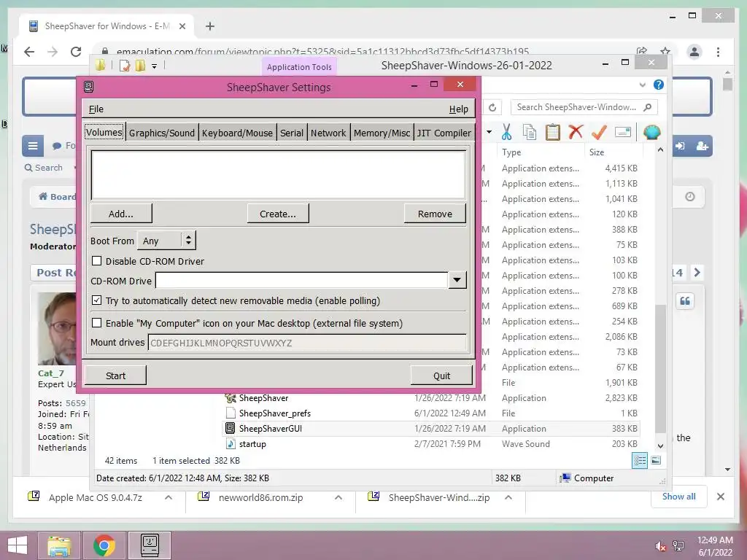Switch to the Memory/Misc tab
747x560 pixels.
(382, 133)
